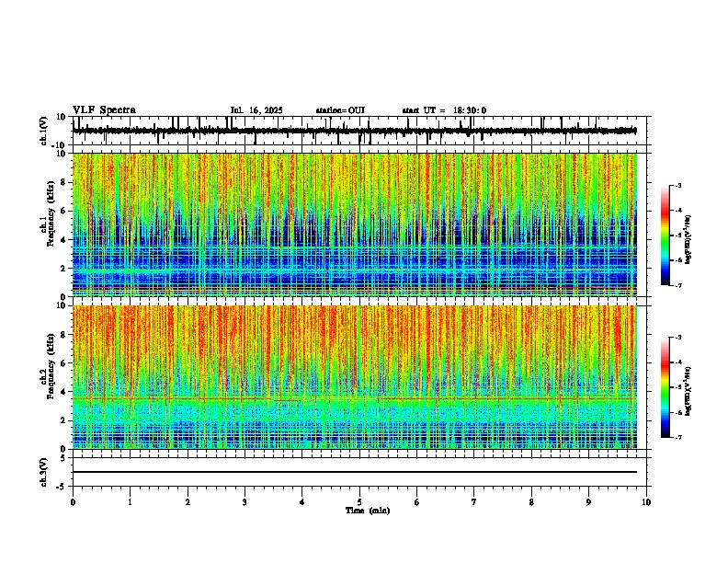Click the '-3' label on ch.1 colorbar
Image resolution: width=728 pixels, height=563 pixels.
pyautogui.click(x=678, y=185)
